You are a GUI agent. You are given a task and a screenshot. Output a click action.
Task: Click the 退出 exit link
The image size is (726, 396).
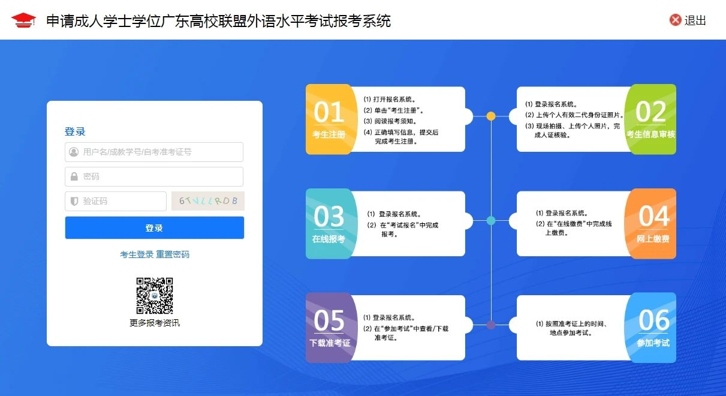tap(695, 20)
